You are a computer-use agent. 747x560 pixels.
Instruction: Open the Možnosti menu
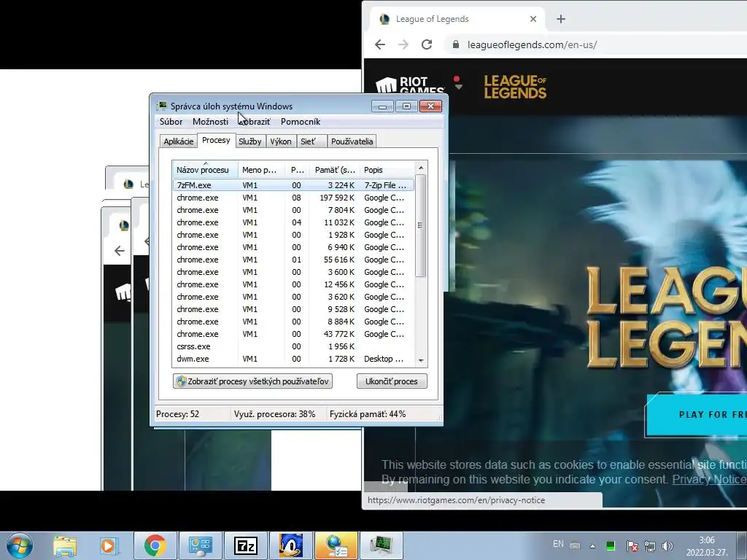(211, 122)
